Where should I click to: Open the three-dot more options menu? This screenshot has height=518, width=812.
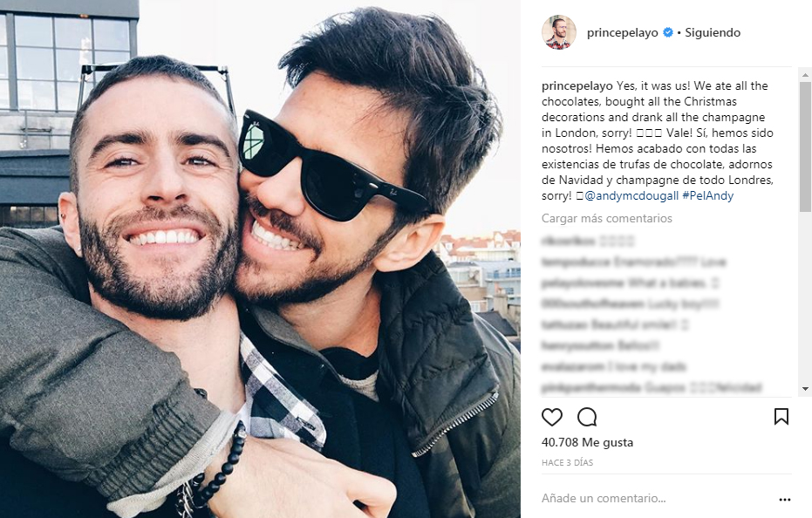(x=785, y=500)
